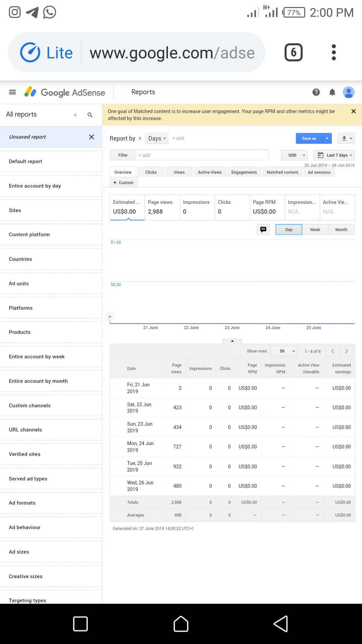Open the Ad formats report
This screenshot has width=362, height=644.
[51, 503]
